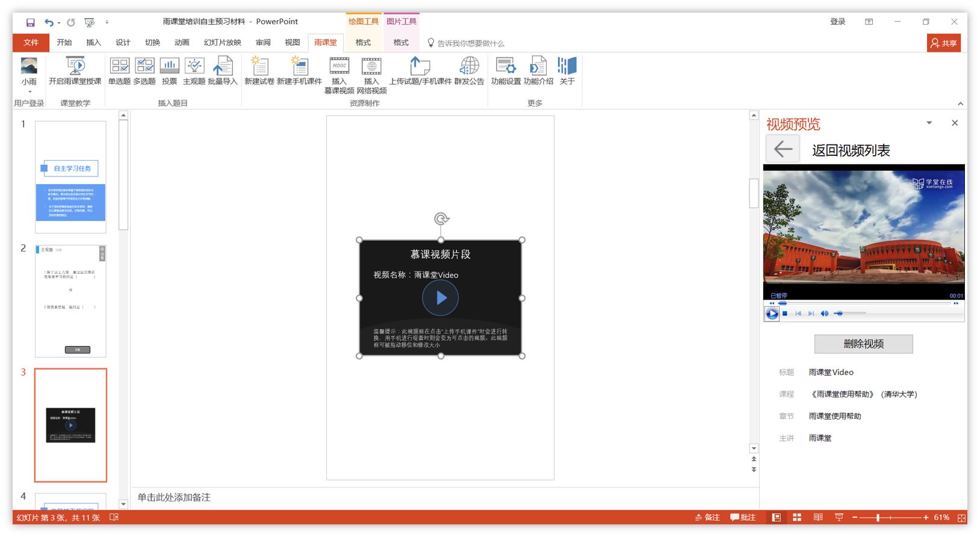Select slide 1 thumbnail
Image resolution: width=980 pixels, height=537 pixels.
[x=70, y=177]
